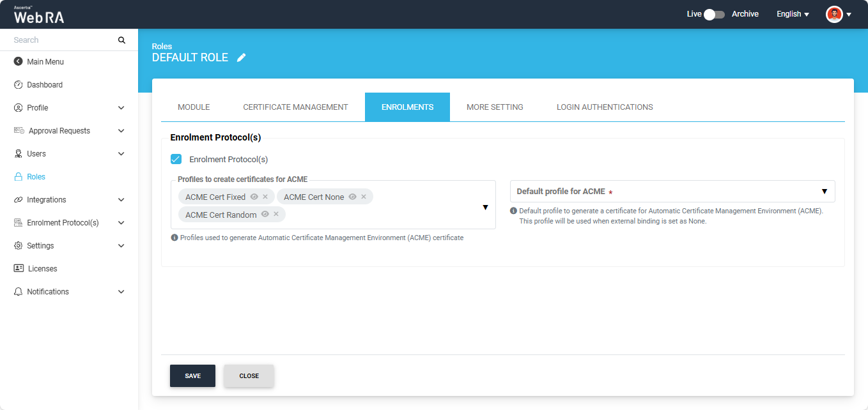This screenshot has height=410, width=868.
Task: Open LOGIN AUTHENTICATIONS tab
Action: pyautogui.click(x=605, y=107)
